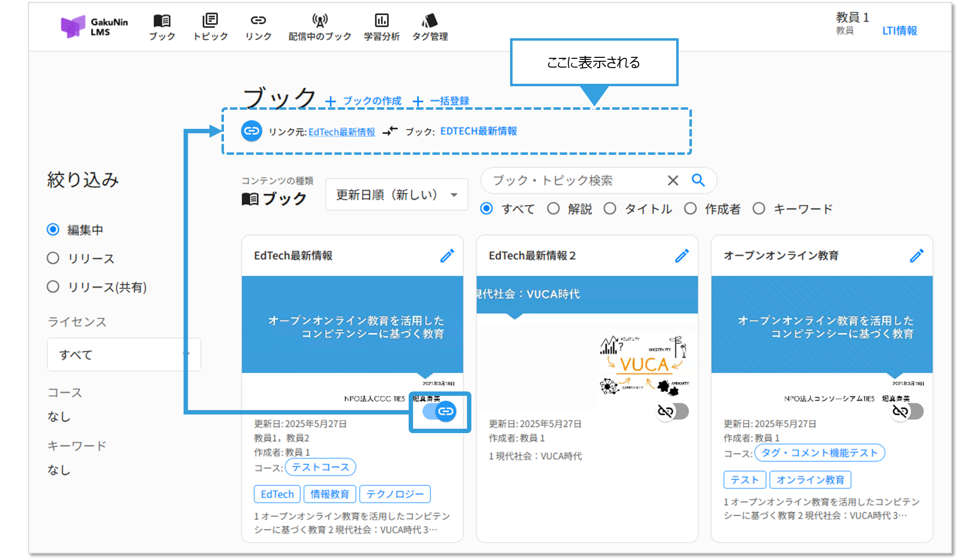Click the テストコース course tag chip

320,467
